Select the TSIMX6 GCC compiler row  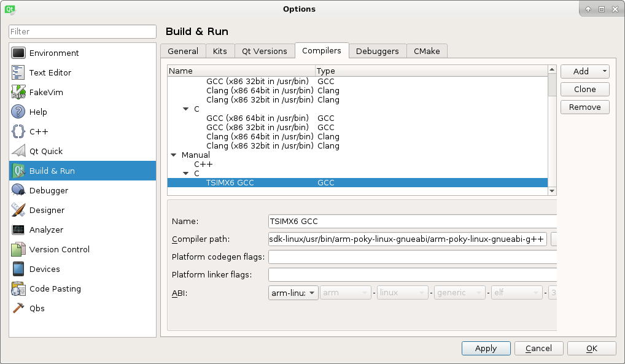point(357,182)
